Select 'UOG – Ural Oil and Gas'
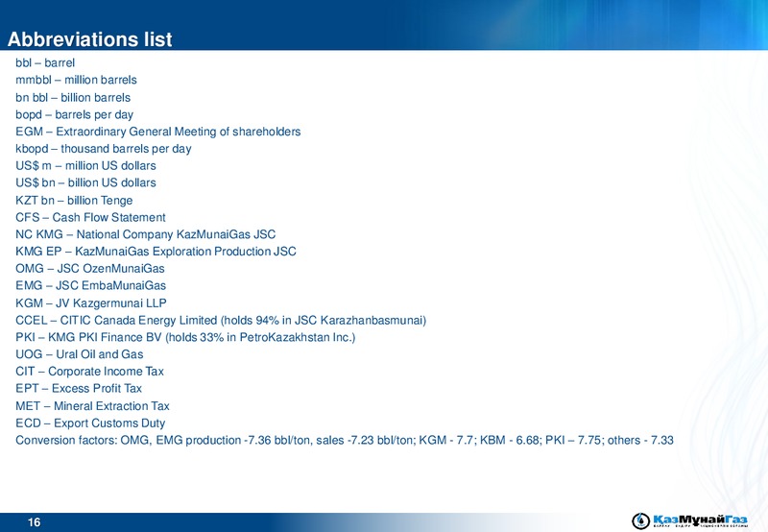 coord(80,354)
